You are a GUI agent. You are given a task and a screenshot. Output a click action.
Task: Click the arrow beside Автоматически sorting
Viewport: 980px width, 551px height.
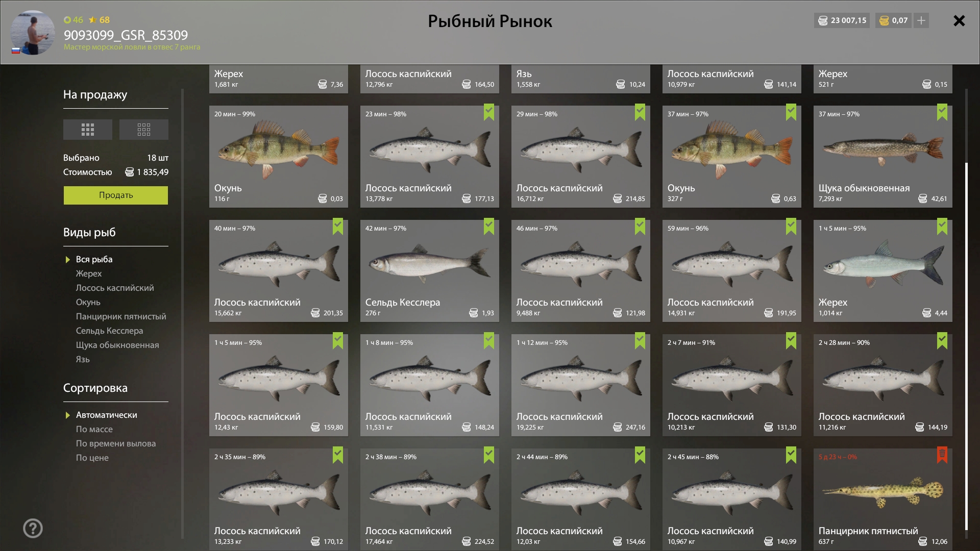pos(68,415)
